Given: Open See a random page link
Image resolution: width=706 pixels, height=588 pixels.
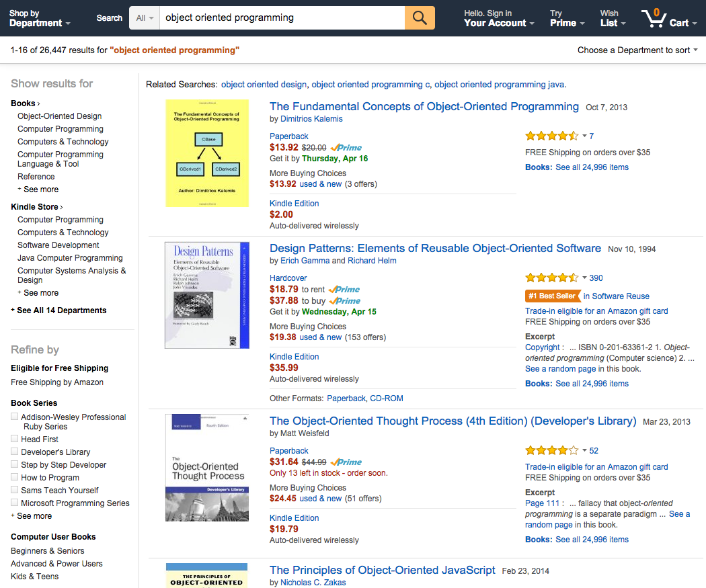Looking at the screenshot, I should pos(560,369).
